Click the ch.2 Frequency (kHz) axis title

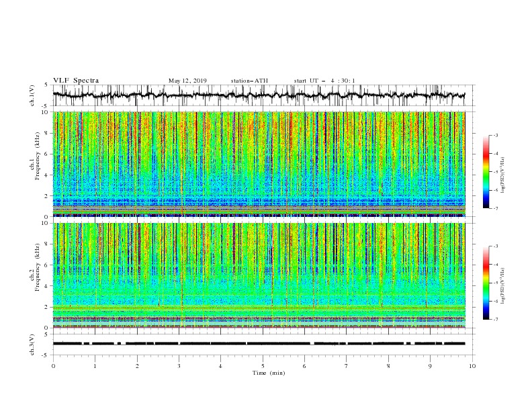click(35, 267)
